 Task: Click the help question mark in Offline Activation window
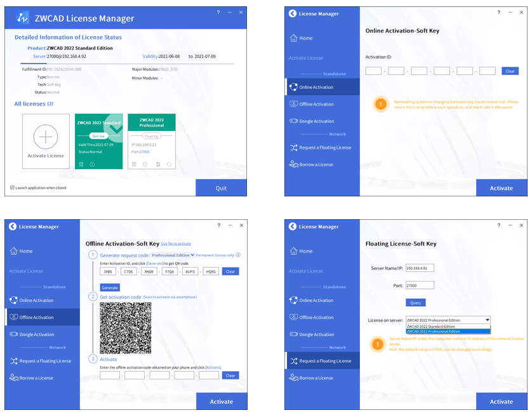219,225
